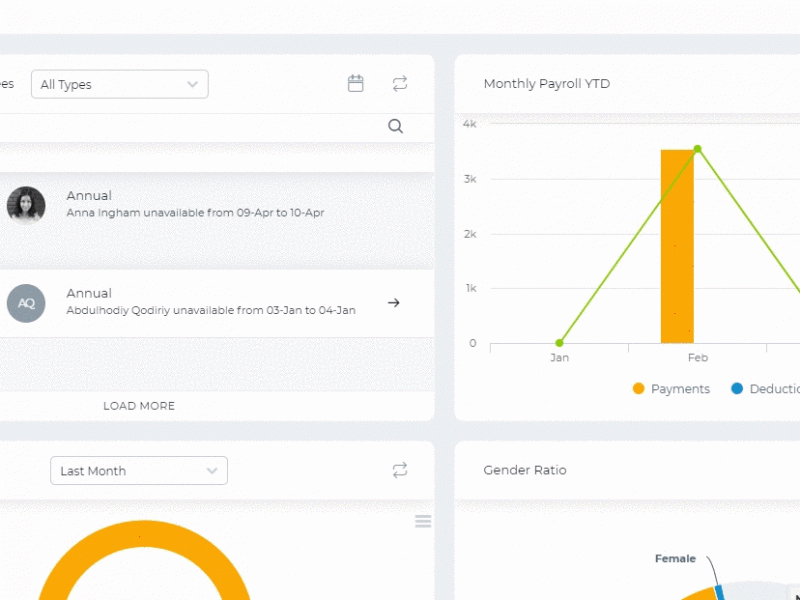The width and height of the screenshot is (800, 600).
Task: Click arrow next to Abdulhodiy Qodiriy entry
Action: (x=393, y=303)
